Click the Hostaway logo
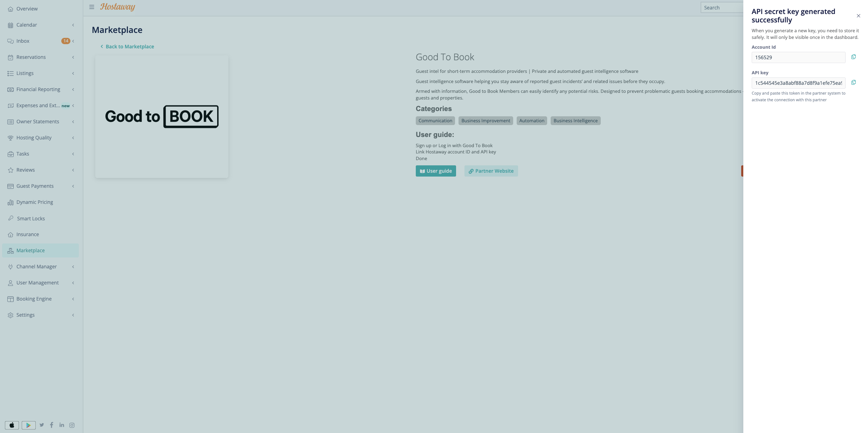The width and height of the screenshot is (868, 433). pyautogui.click(x=118, y=7)
